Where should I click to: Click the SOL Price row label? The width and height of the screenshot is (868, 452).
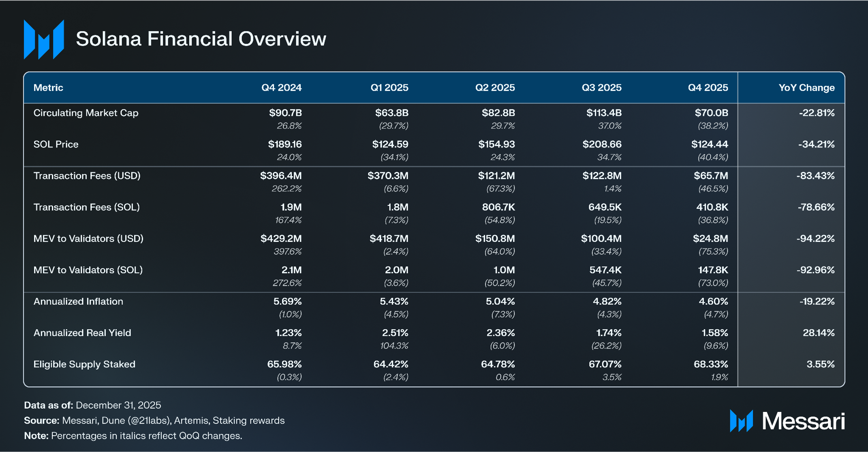point(56,144)
